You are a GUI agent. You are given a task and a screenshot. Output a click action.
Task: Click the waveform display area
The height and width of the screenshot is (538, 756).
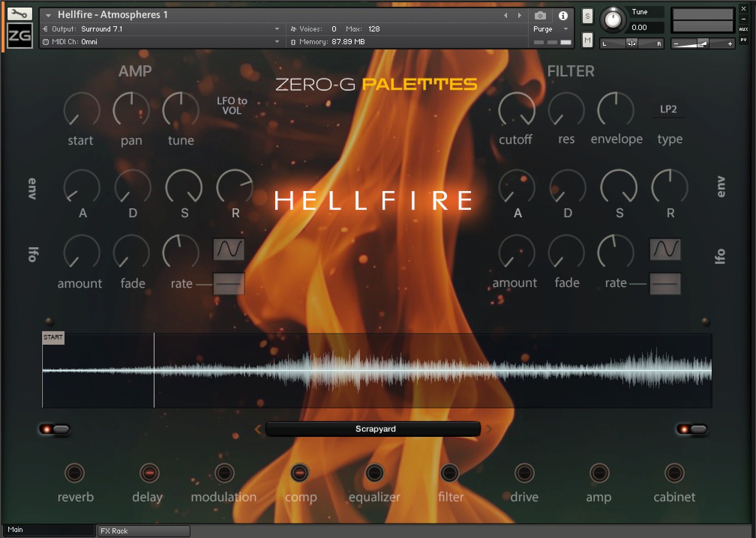pyautogui.click(x=377, y=371)
